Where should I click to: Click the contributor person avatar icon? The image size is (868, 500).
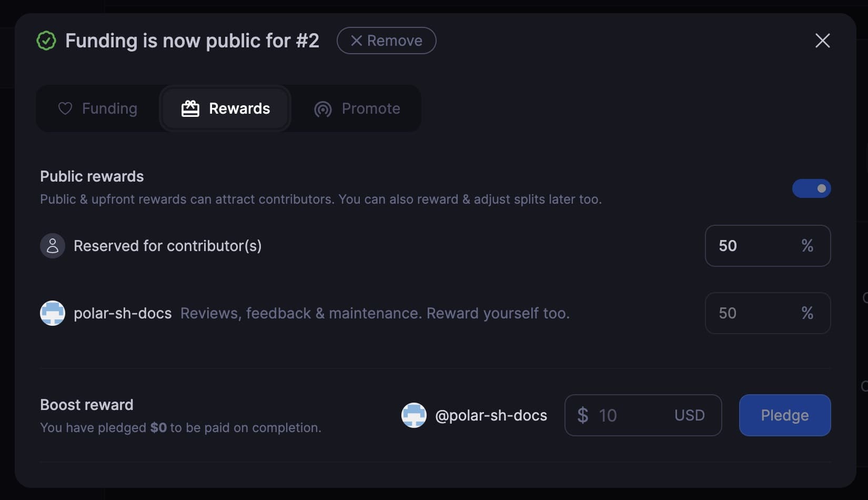53,246
